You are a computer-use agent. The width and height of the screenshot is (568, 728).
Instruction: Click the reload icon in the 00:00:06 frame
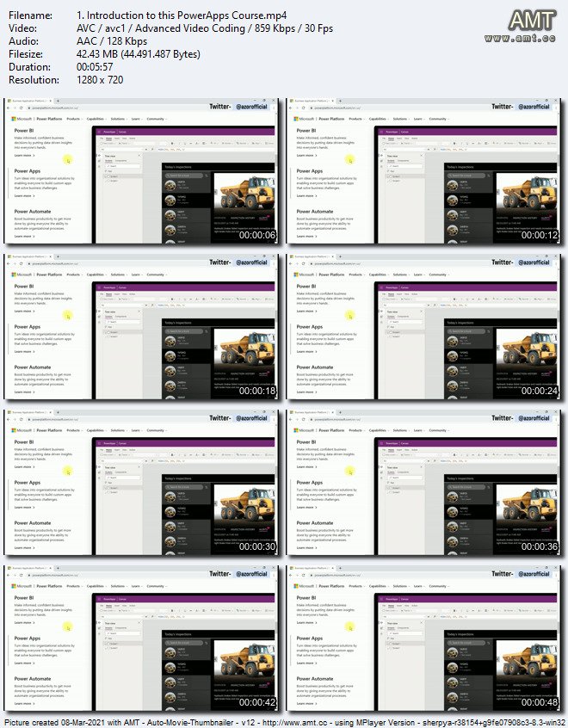coord(22,108)
